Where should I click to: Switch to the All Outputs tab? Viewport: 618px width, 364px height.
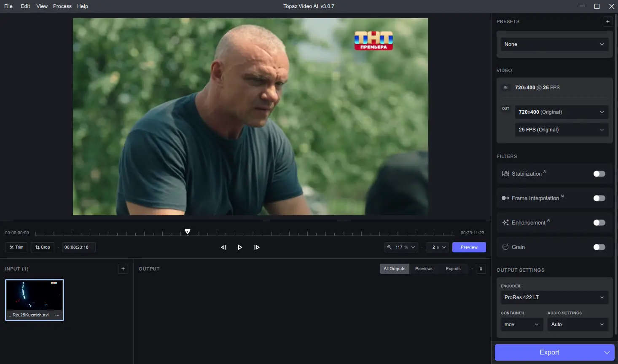tap(395, 269)
